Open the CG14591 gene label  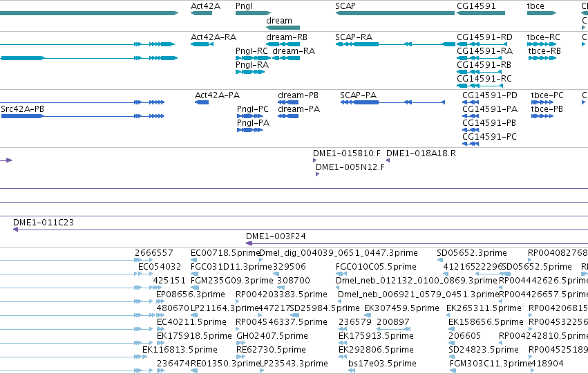[476, 6]
